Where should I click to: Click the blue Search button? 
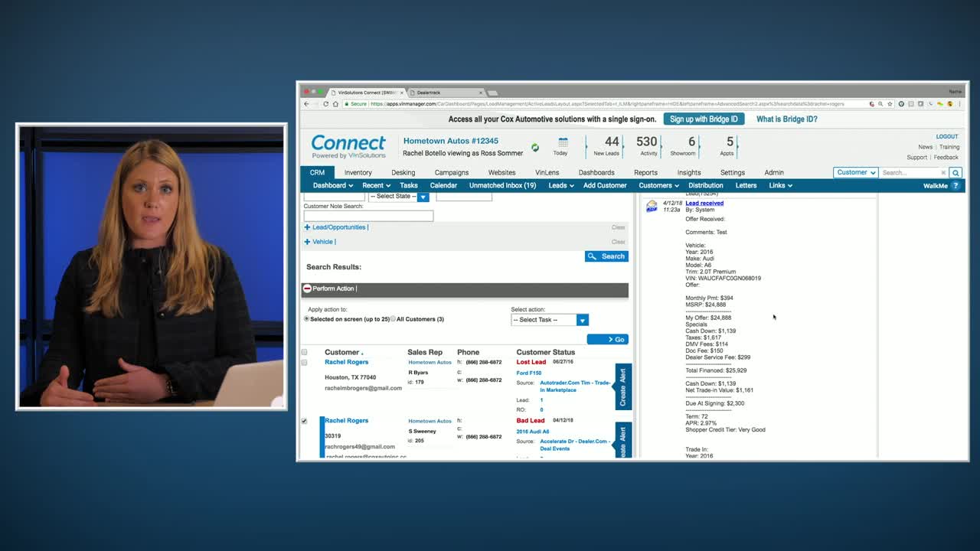[x=606, y=256]
